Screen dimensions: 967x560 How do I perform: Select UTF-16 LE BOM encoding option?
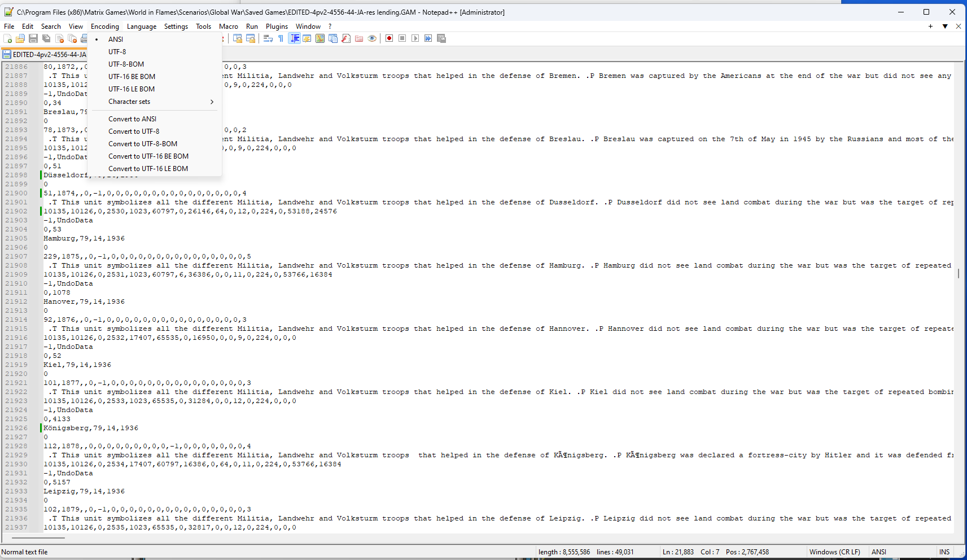155,89
